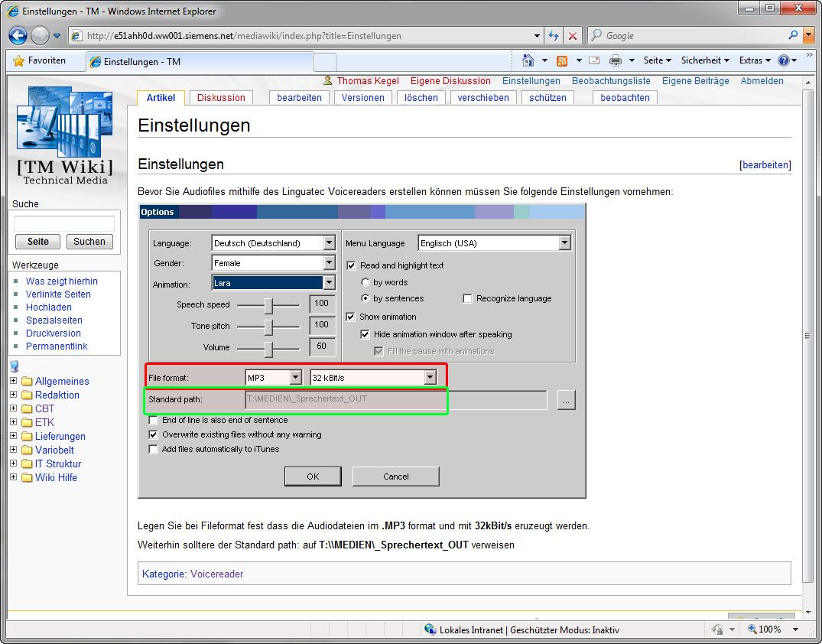Open the File format MP3 dropdown
Screen dimensions: 822x644
click(x=295, y=377)
